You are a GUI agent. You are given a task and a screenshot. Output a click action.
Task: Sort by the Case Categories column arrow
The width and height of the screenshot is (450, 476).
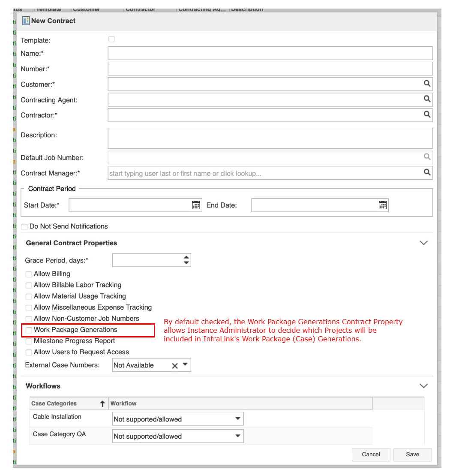tap(102, 404)
